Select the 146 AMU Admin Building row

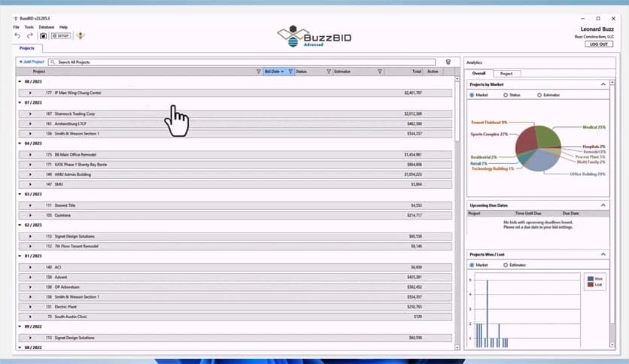click(x=235, y=174)
